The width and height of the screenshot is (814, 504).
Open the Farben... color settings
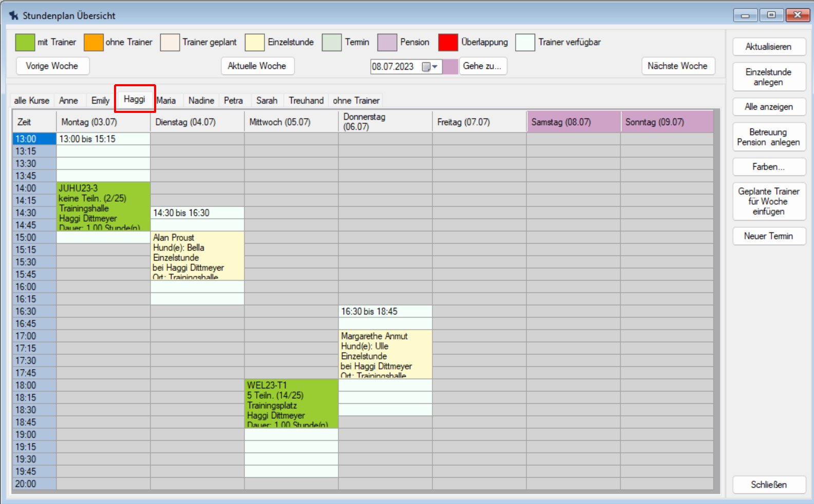point(768,167)
